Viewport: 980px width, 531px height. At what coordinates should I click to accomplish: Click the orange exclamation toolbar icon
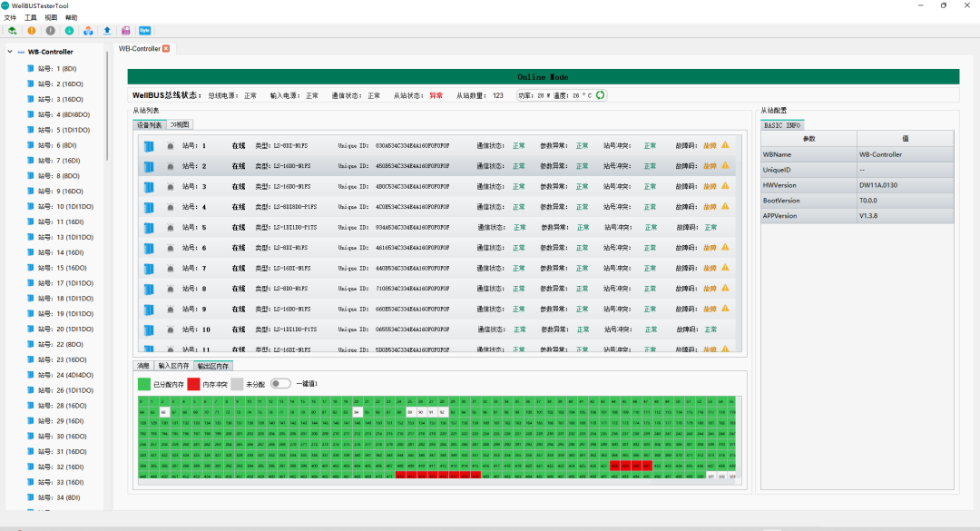click(31, 30)
